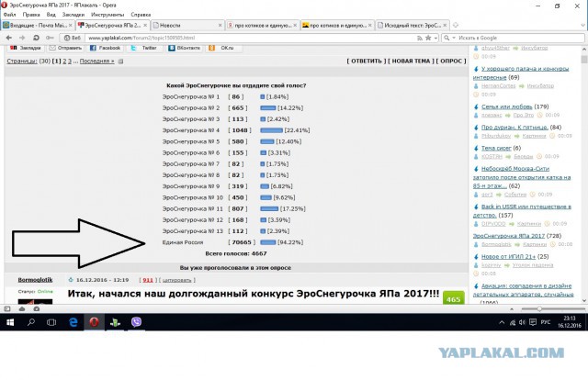588x380 pixels.
Task: Show hidden system tray icons chevron
Action: pyautogui.click(x=502, y=322)
